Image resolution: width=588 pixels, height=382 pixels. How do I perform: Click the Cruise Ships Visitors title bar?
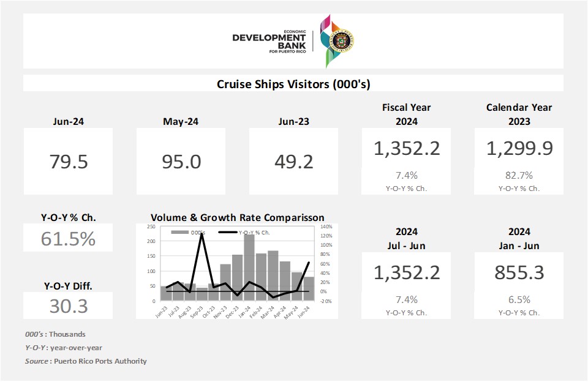(x=293, y=84)
